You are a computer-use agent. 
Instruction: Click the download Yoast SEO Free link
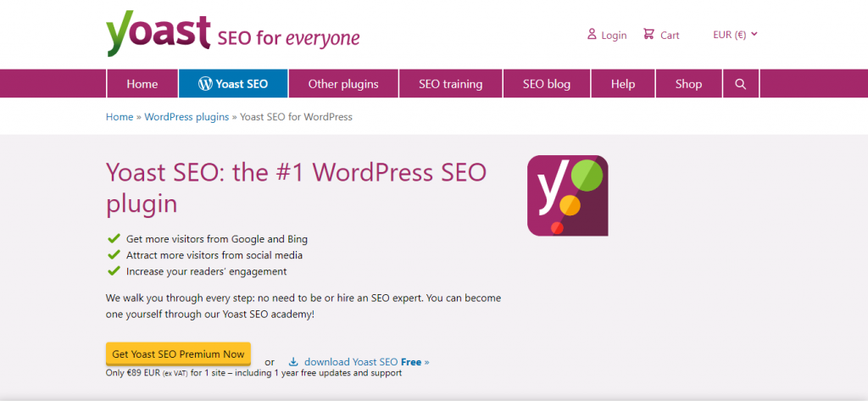pos(366,362)
